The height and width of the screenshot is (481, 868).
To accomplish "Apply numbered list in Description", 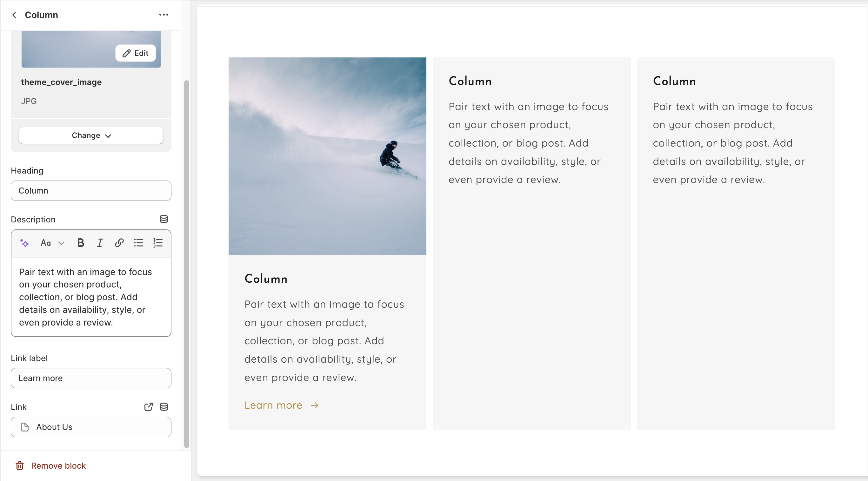I will coord(158,243).
